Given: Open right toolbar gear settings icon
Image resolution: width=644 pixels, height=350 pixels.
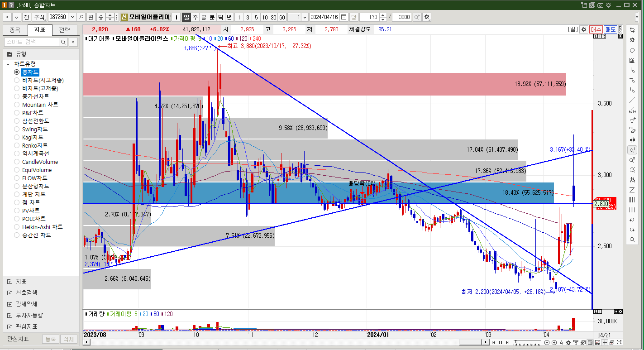Looking at the screenshot, I should [632, 40].
